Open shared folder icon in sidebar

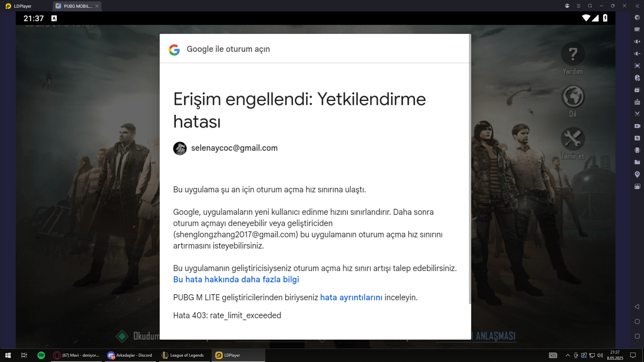637,162
